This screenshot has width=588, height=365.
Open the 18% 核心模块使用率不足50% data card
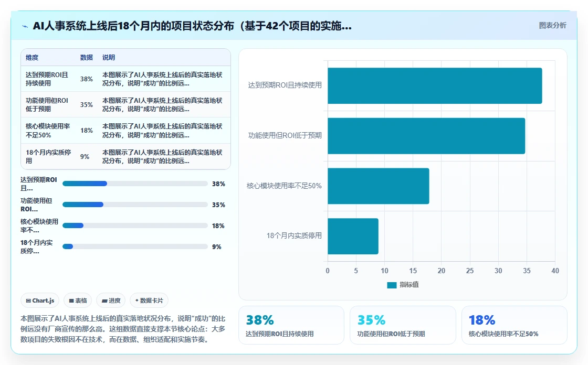coord(514,325)
